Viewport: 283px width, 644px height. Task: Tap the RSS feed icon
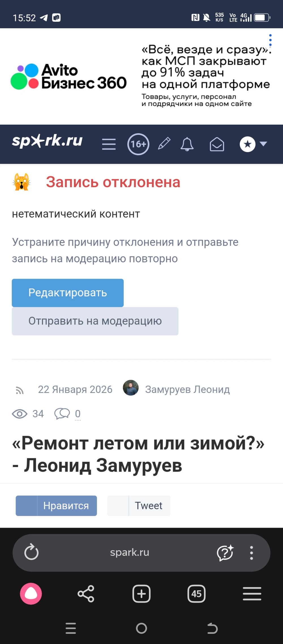coord(20,390)
